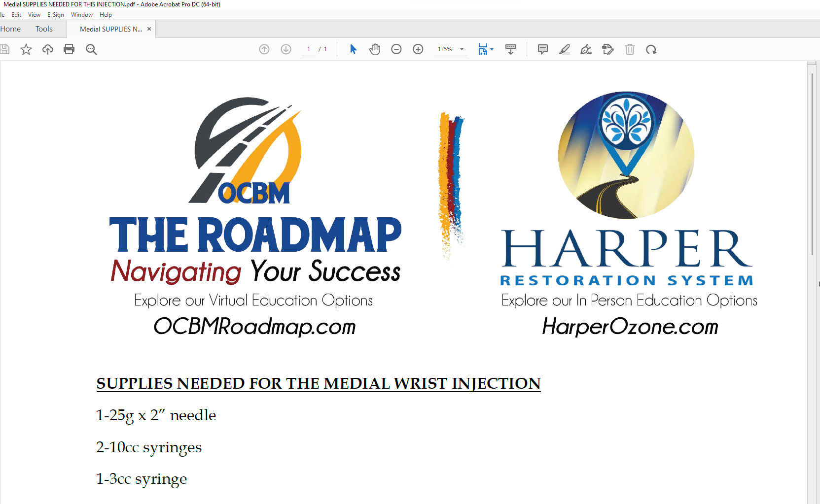This screenshot has height=504, width=820.
Task: Activate the Selection arrow tool
Action: pos(353,49)
